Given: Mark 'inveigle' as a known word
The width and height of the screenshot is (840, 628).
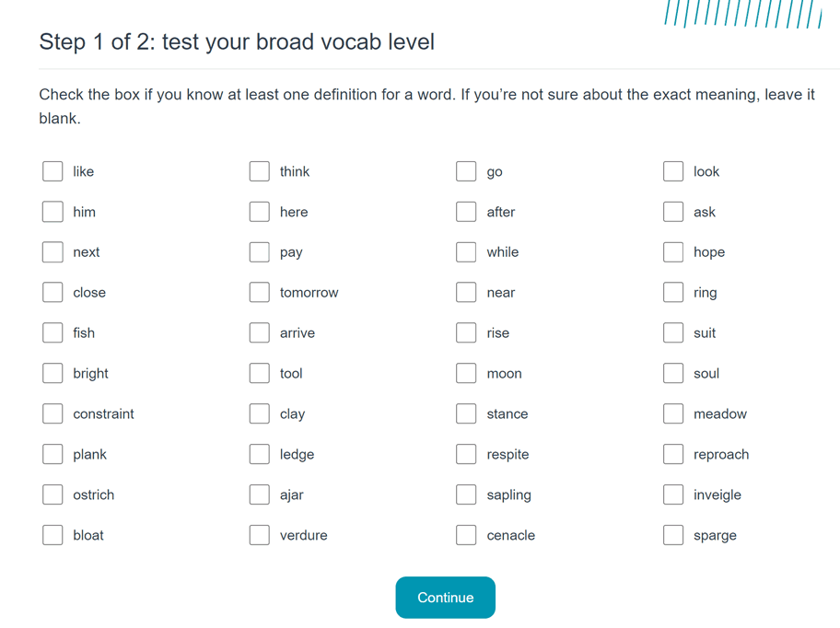Looking at the screenshot, I should point(673,494).
